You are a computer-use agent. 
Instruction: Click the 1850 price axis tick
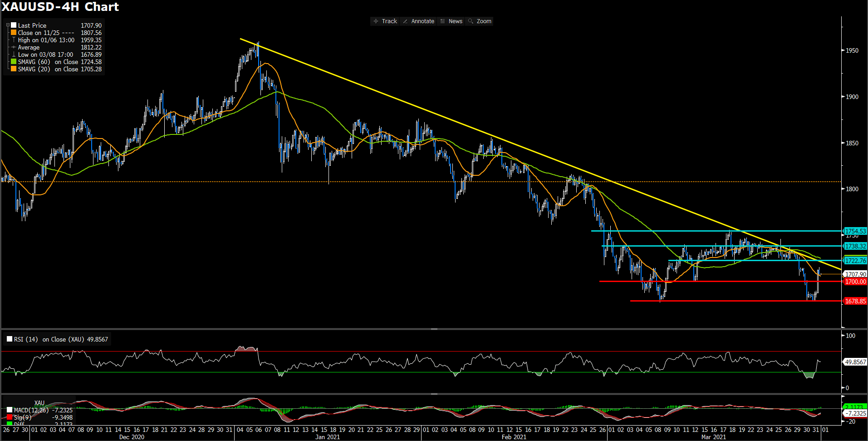pos(852,143)
